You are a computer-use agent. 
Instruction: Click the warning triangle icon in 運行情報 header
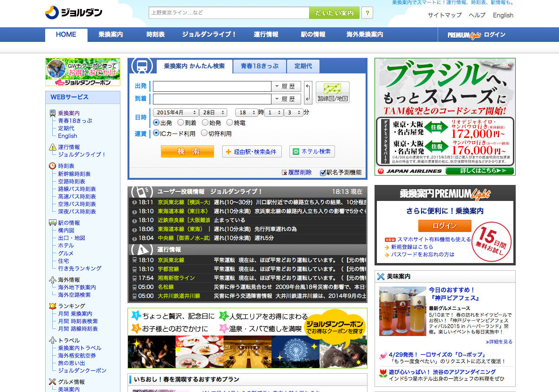click(x=142, y=249)
